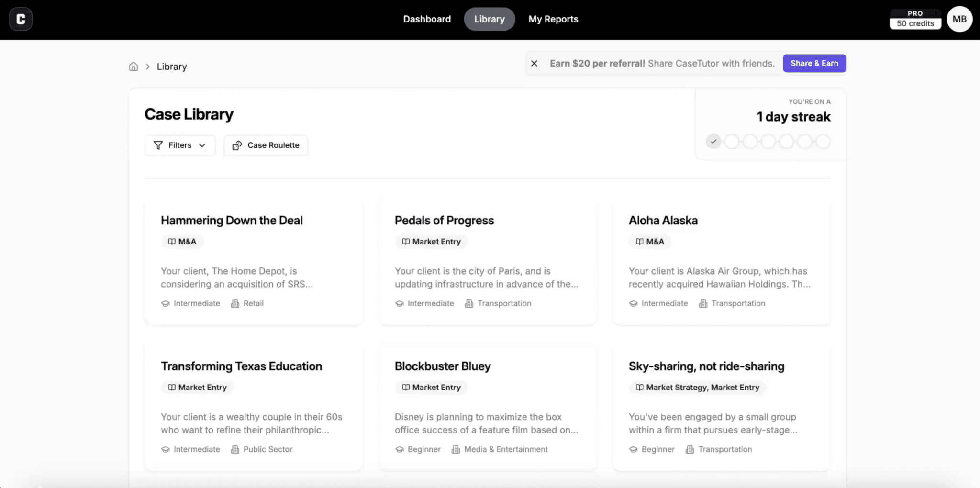Click the CaseTutor logo in the top bar
980x488 pixels.
pyautogui.click(x=21, y=19)
